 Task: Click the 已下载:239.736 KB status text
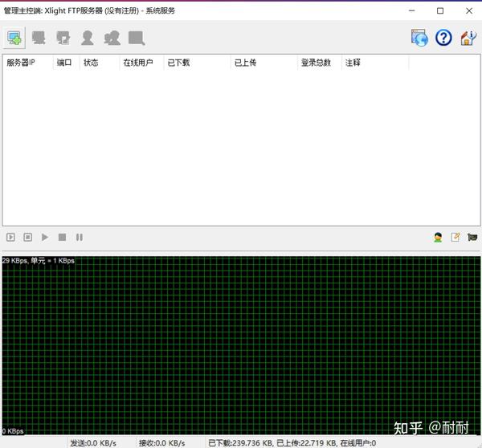pyautogui.click(x=241, y=443)
